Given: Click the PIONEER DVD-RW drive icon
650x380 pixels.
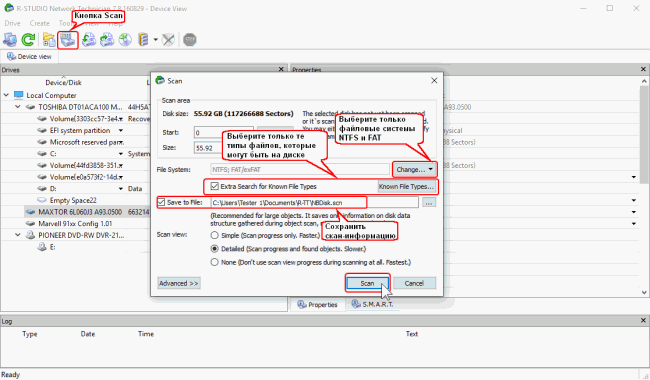Looking at the screenshot, I should pos(30,235).
